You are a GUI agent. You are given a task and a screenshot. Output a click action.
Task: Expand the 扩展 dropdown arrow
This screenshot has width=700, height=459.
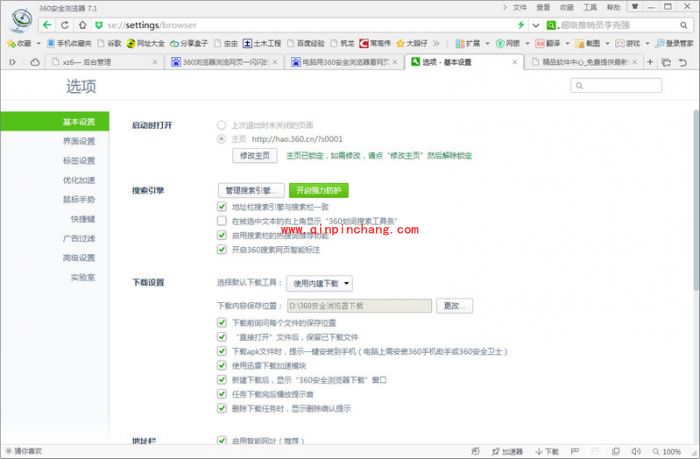pyautogui.click(x=488, y=43)
